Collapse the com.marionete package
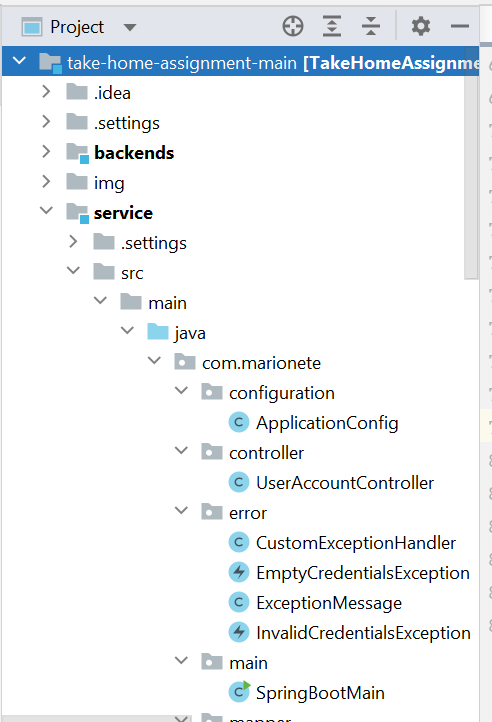 click(x=154, y=361)
